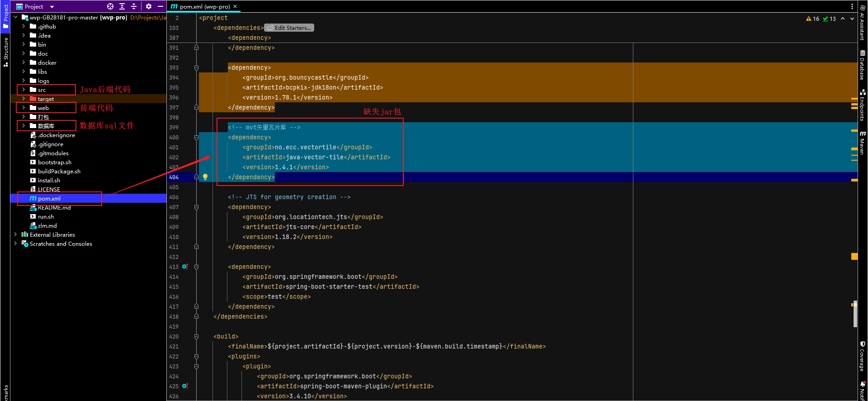Click the Expand All icon in Project panel
The image size is (868, 401).
pos(122,6)
